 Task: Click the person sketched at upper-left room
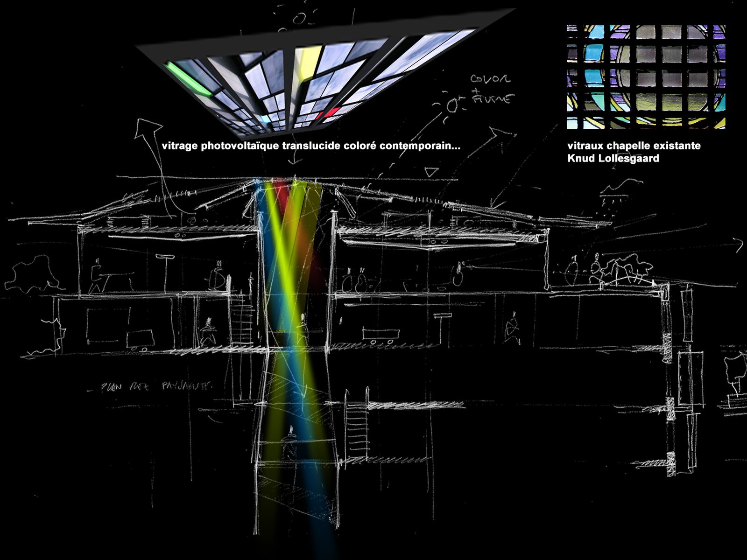[99, 279]
